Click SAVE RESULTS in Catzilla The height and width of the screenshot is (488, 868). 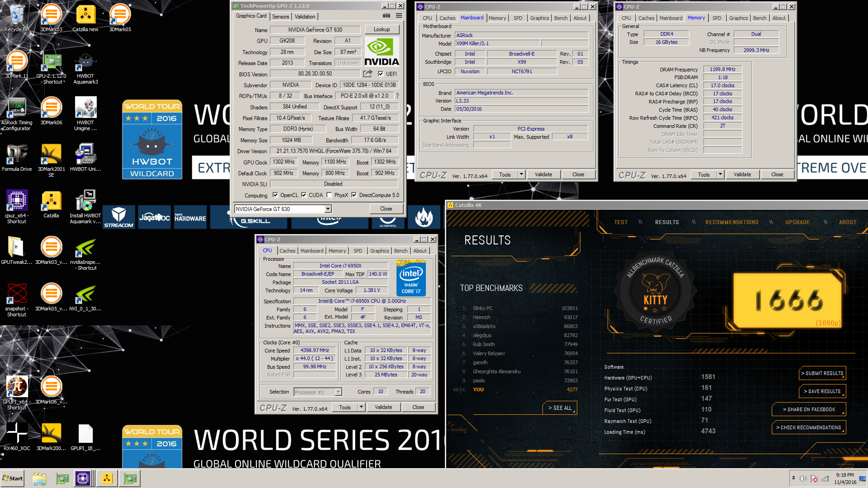pos(822,391)
